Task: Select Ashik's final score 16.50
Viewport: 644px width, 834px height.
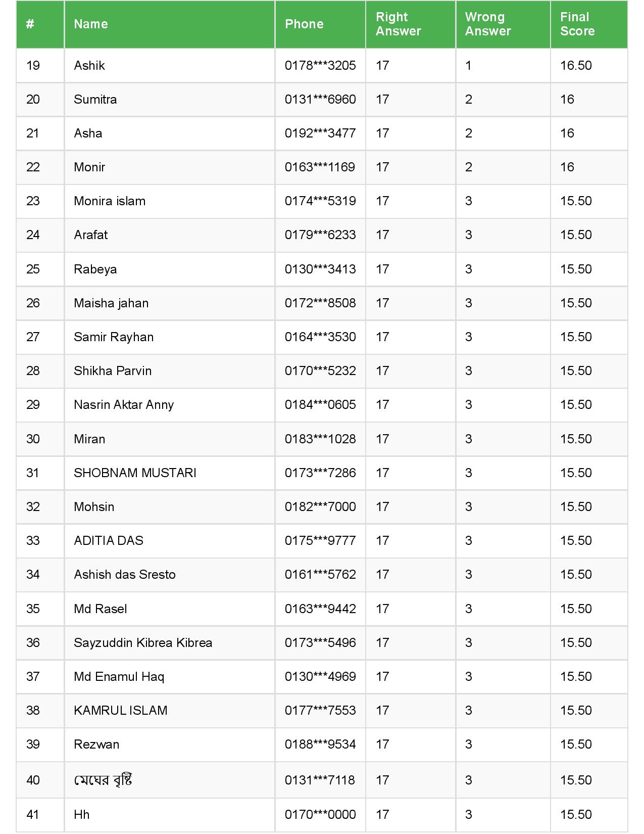Action: pos(576,66)
